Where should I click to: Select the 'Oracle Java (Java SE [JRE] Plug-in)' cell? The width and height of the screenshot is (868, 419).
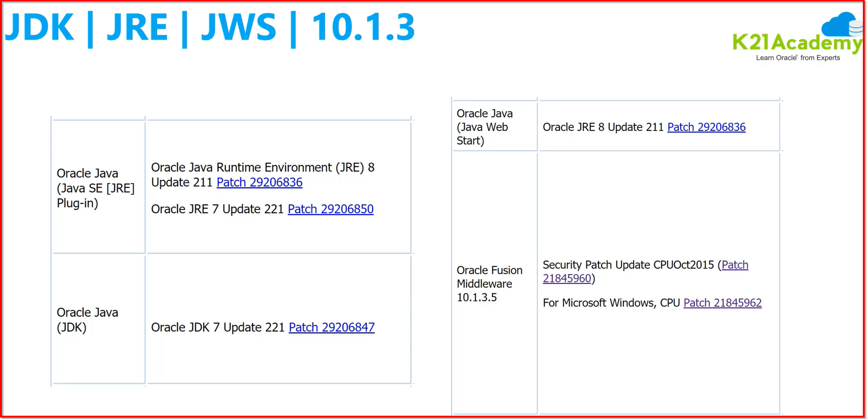pos(98,187)
